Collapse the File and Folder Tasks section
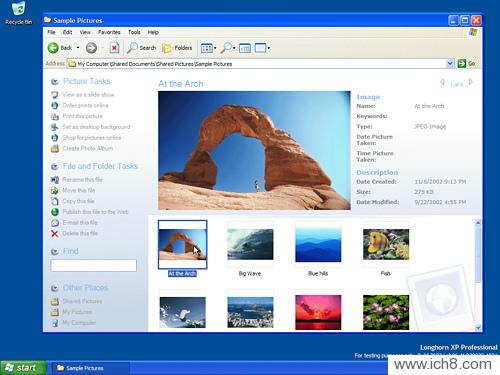The image size is (500, 375). (55, 167)
